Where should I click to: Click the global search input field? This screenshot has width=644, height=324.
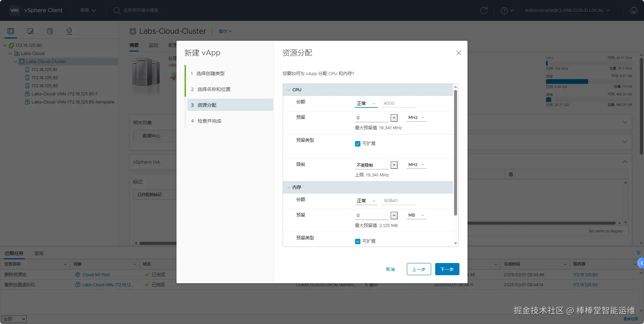(x=141, y=10)
